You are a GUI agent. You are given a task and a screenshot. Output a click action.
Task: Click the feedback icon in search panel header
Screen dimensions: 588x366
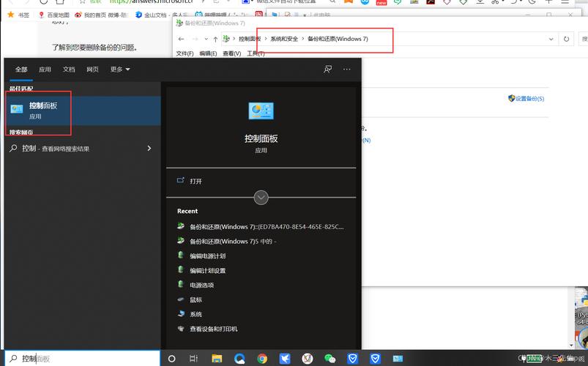pyautogui.click(x=327, y=69)
